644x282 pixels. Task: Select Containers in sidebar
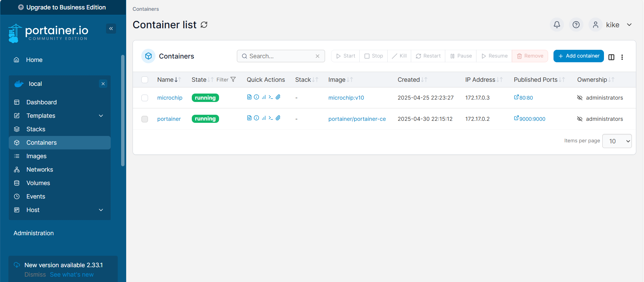(60, 143)
